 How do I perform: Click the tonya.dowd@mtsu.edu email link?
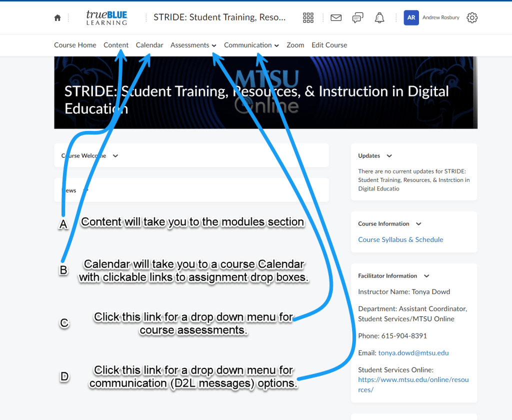pos(413,353)
